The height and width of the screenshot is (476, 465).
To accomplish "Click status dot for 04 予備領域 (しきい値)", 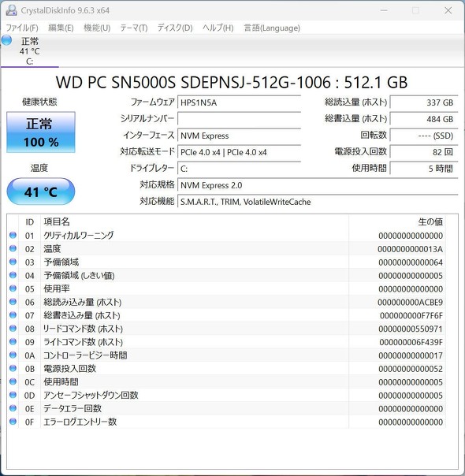I will coord(13,275).
